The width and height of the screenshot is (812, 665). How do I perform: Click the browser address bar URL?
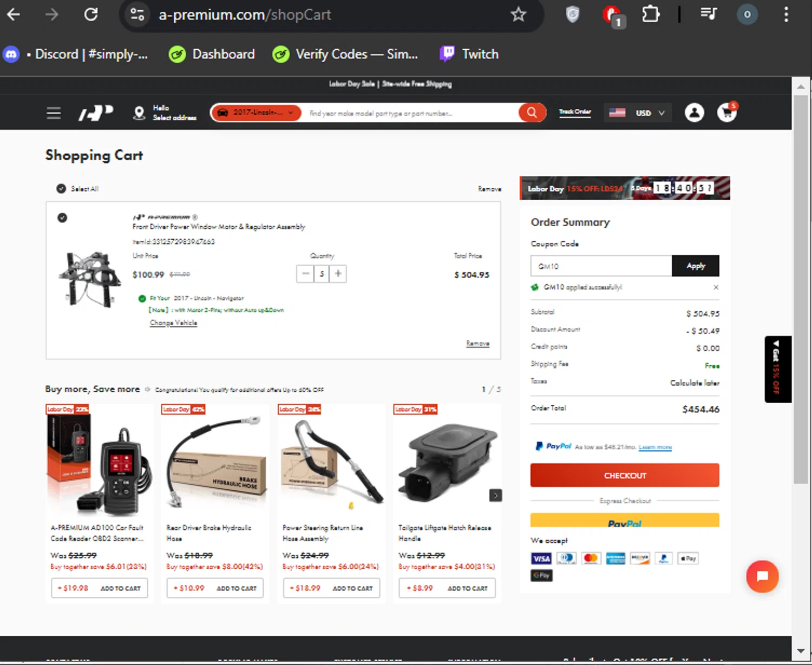[245, 15]
